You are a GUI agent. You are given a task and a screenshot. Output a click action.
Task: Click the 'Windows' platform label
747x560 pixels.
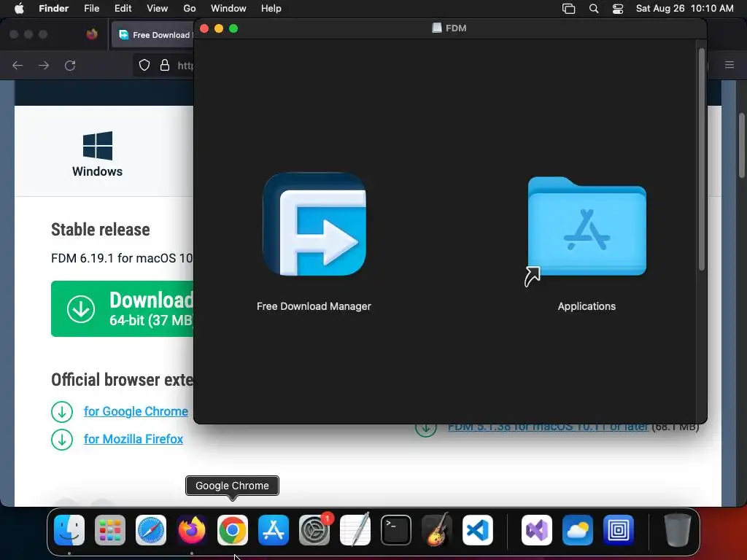[x=97, y=171]
